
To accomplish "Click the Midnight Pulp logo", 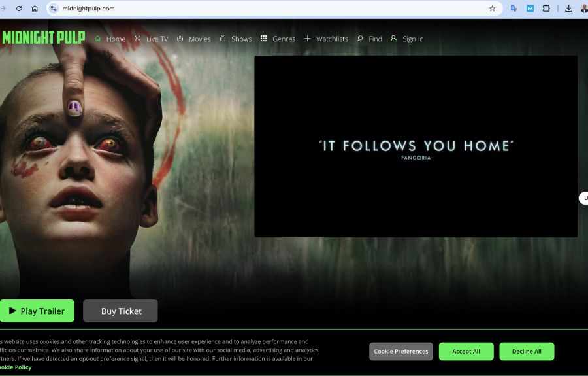I will click(44, 38).
